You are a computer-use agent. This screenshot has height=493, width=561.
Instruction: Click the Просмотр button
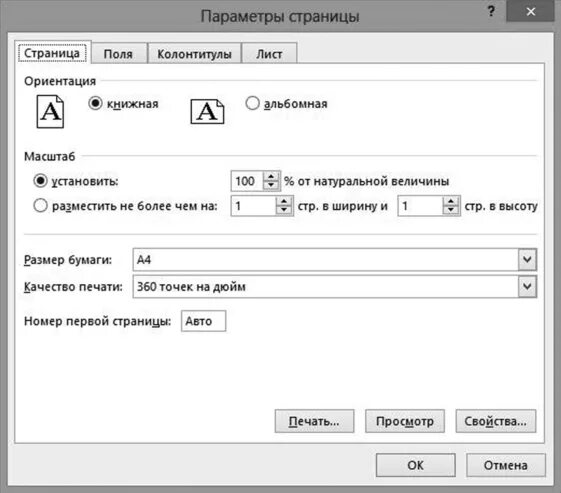(x=405, y=421)
